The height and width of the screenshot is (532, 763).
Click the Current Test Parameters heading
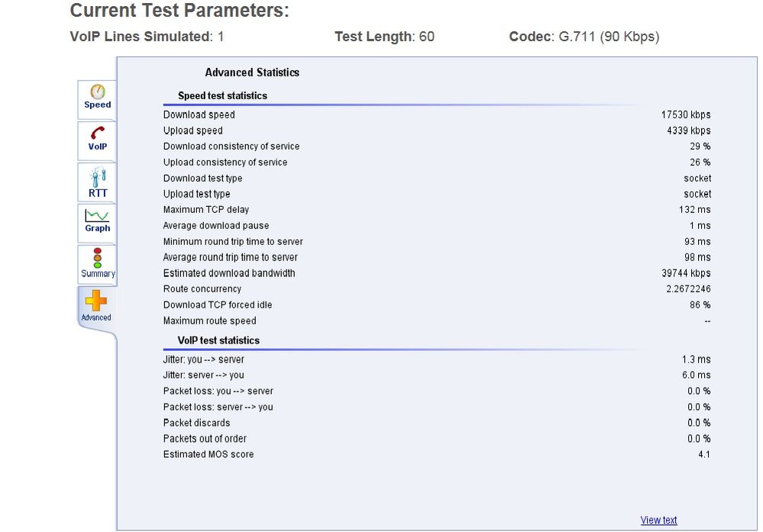click(179, 11)
